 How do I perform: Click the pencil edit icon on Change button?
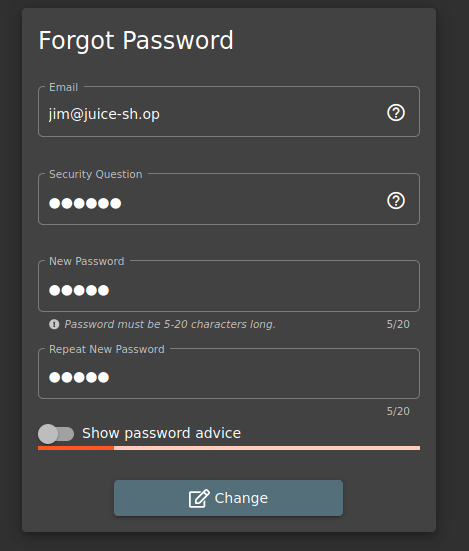pos(199,498)
